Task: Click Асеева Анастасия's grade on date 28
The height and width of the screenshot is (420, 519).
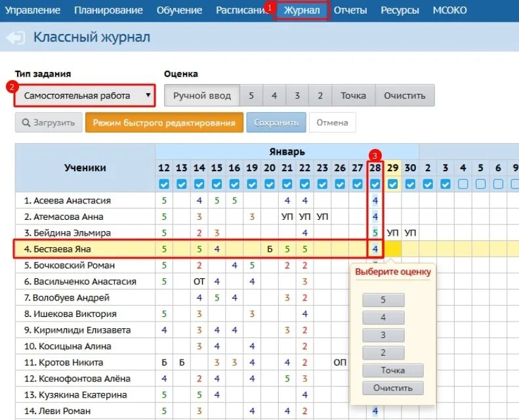Action: tap(375, 201)
